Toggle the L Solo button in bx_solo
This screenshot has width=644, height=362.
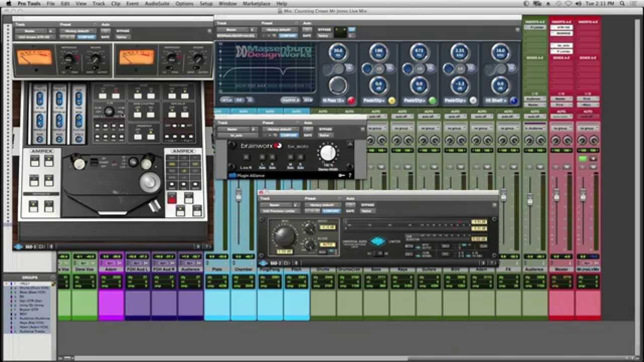coord(262,158)
